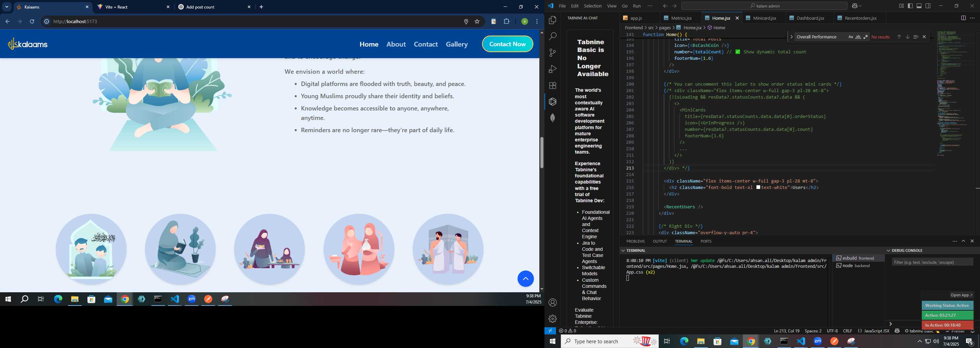This screenshot has height=348, width=980.
Task: Toggle Match Whole Word in find widget
Action: coord(858,37)
